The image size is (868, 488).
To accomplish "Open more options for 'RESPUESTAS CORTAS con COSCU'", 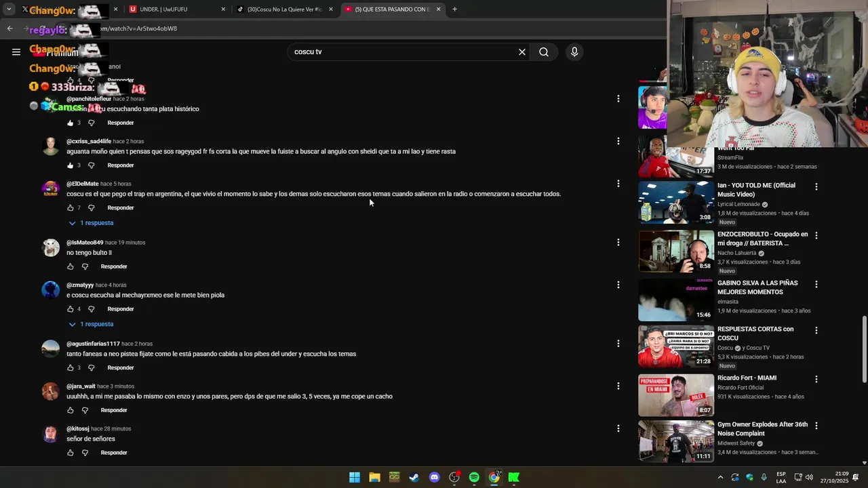I will pyautogui.click(x=816, y=330).
